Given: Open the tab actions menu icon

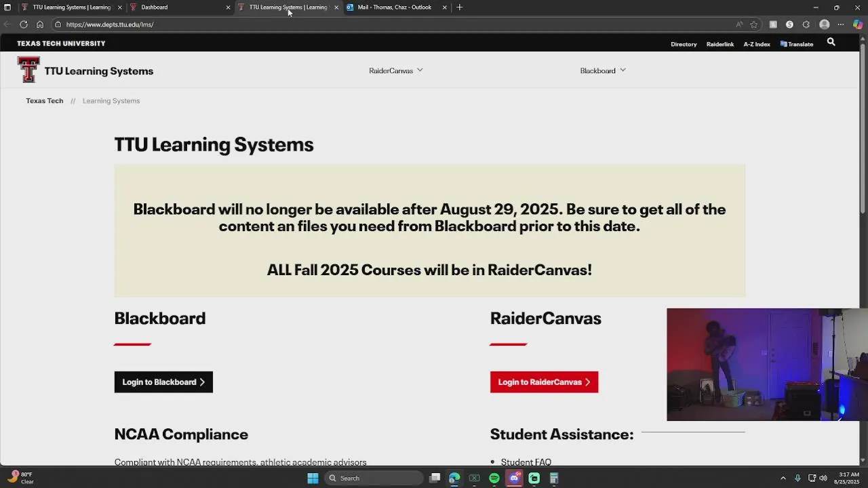Looking at the screenshot, I should pos(7,7).
